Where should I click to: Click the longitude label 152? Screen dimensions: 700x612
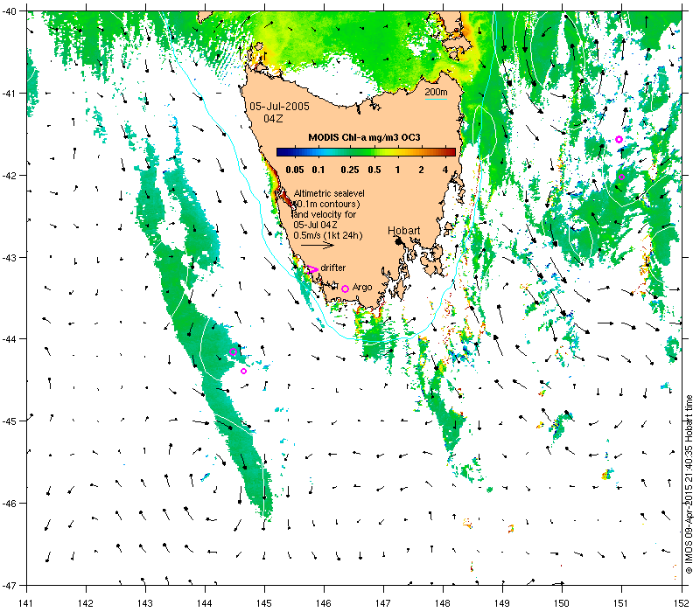click(682, 603)
